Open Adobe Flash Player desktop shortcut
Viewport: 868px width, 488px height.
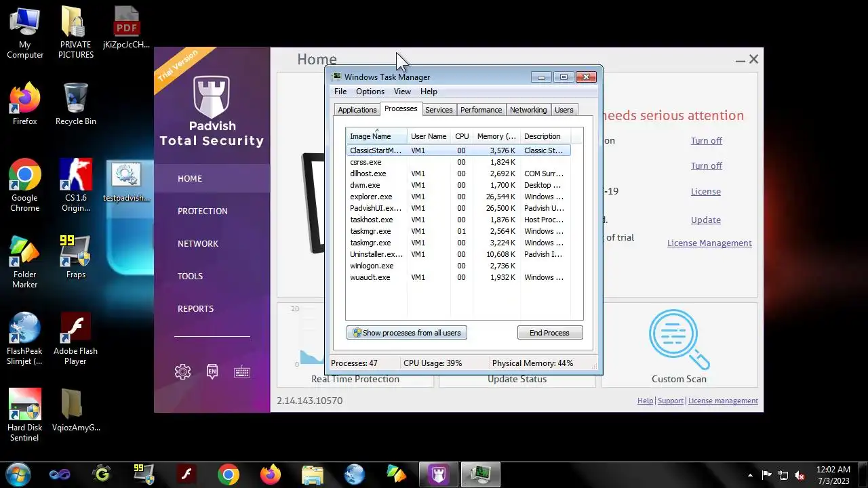75,339
